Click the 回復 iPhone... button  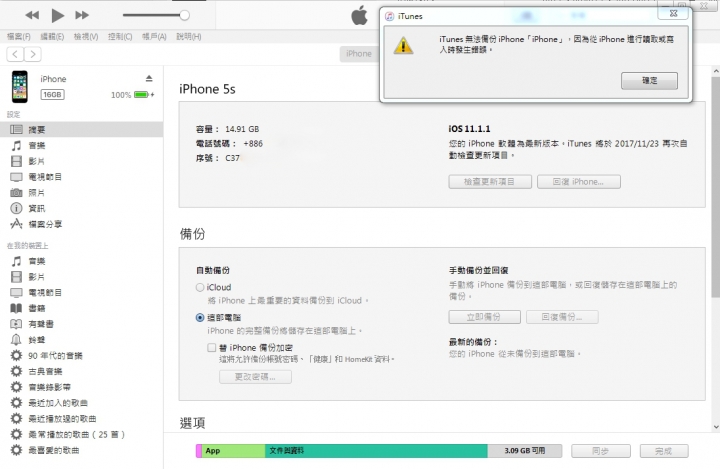(579, 182)
